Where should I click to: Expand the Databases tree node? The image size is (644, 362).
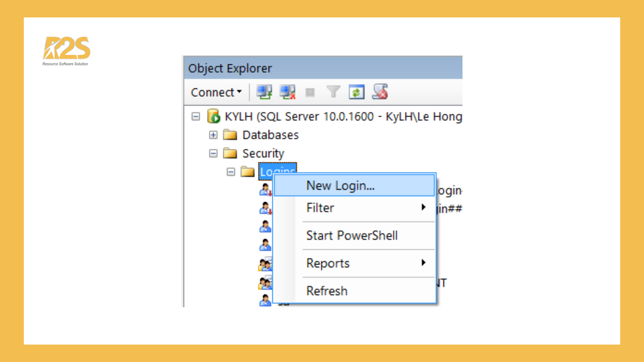click(x=213, y=135)
